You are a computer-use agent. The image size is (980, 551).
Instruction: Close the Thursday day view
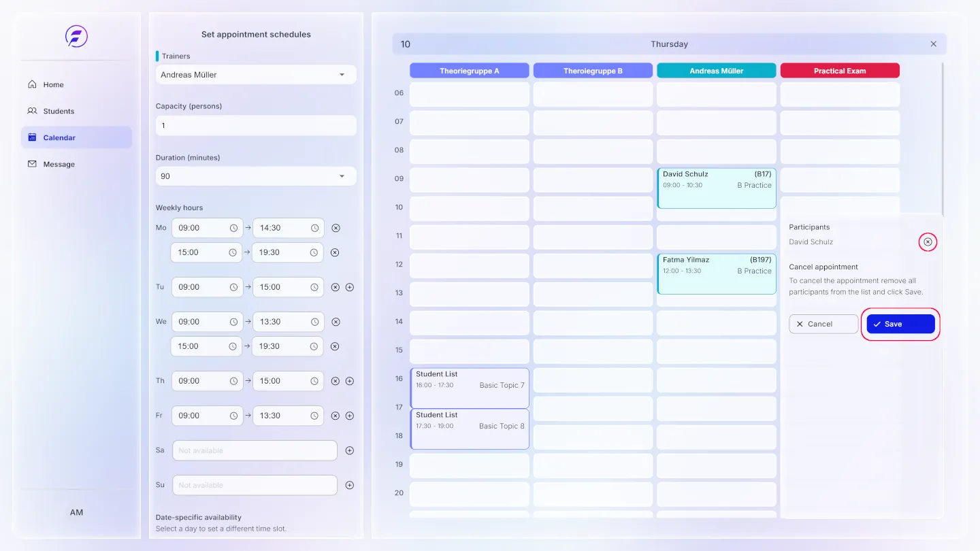tap(933, 44)
